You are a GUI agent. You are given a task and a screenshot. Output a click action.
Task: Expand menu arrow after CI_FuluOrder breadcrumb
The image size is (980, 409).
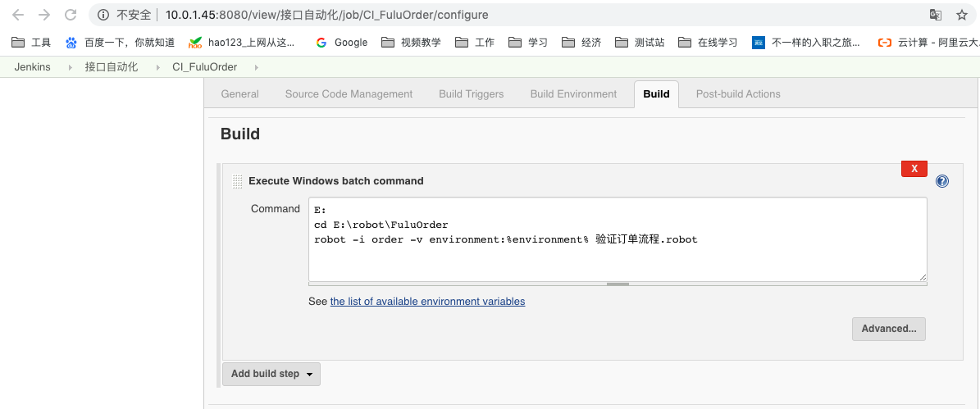tap(256, 67)
